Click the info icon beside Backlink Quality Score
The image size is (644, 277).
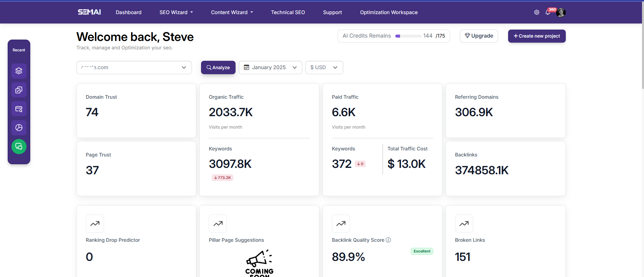point(388,240)
